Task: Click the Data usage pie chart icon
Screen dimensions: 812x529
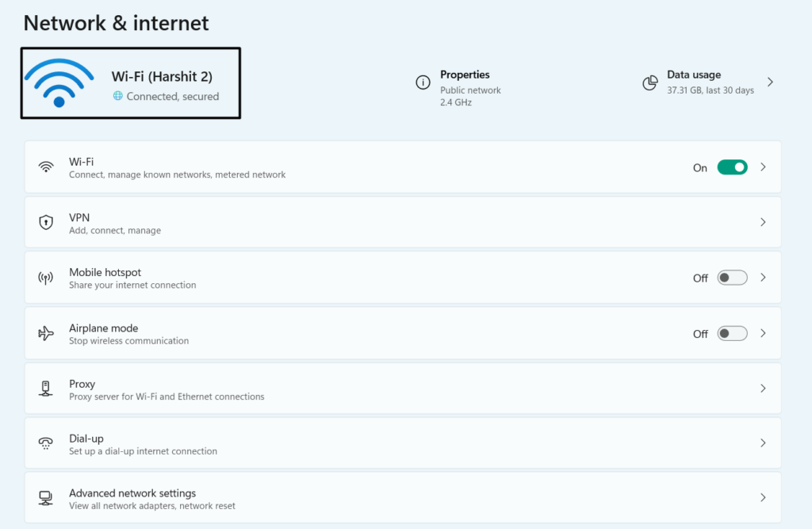Action: click(650, 82)
